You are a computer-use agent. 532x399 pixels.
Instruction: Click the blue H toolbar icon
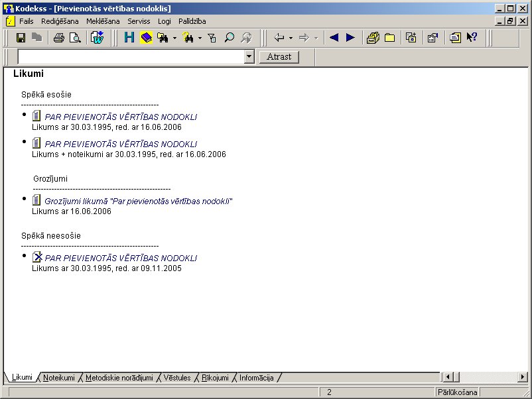129,38
